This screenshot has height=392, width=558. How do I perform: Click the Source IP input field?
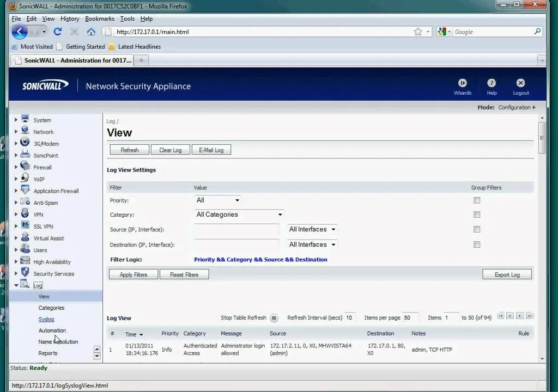pos(236,229)
